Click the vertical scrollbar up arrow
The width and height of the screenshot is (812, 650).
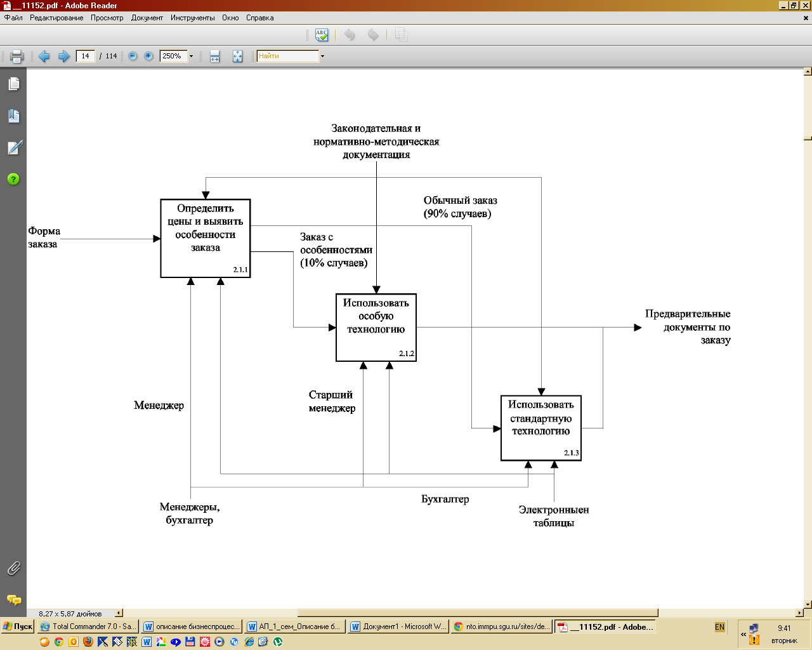click(x=808, y=72)
